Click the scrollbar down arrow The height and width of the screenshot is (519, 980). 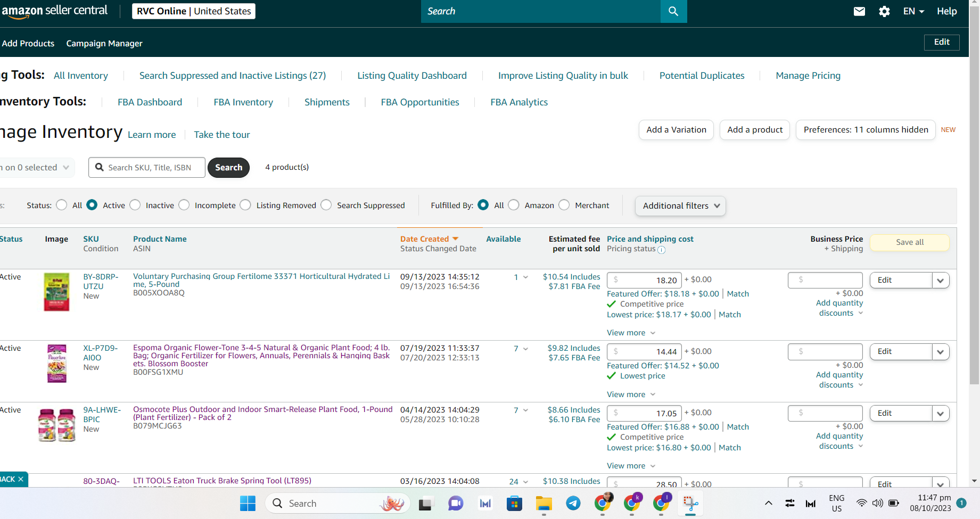pos(974,481)
